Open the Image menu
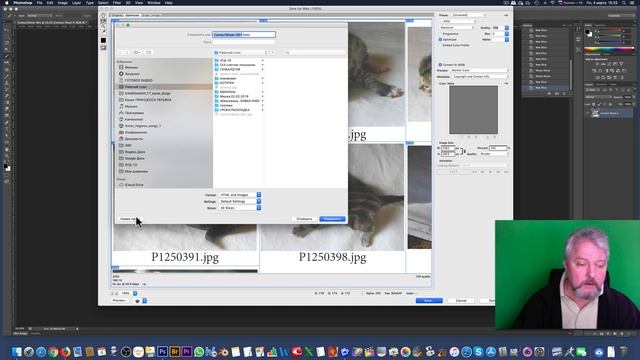 62,3
